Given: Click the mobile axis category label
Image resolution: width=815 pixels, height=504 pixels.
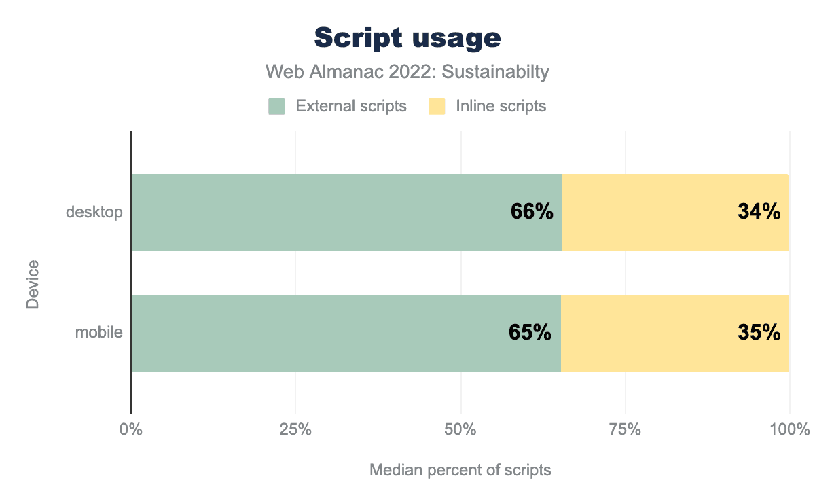Looking at the screenshot, I should [99, 333].
